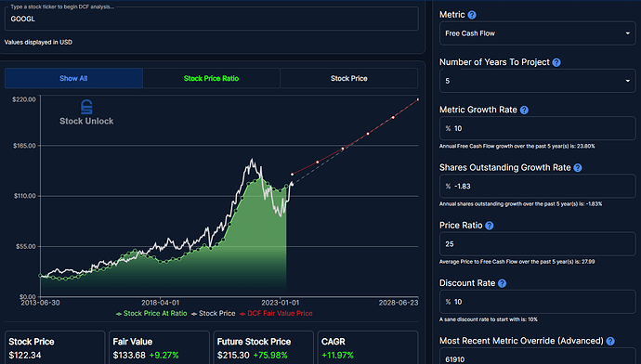This screenshot has height=364, width=641.
Task: Open the Price Ratio help icon
Action: pos(490,226)
